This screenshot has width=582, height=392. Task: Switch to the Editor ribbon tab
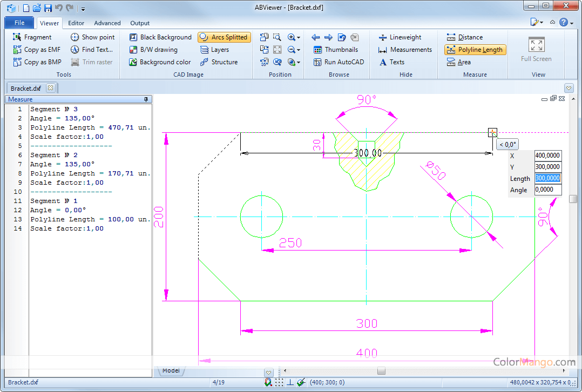76,23
